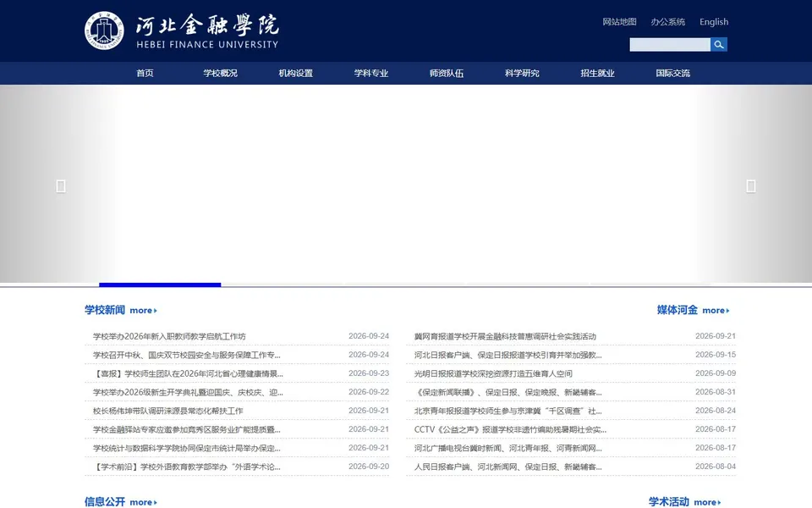Screen dimensions: 812x508
Task: Open news 校长杨伟坤带队调研涞源县常态化帮扶工作
Action: coord(167,411)
